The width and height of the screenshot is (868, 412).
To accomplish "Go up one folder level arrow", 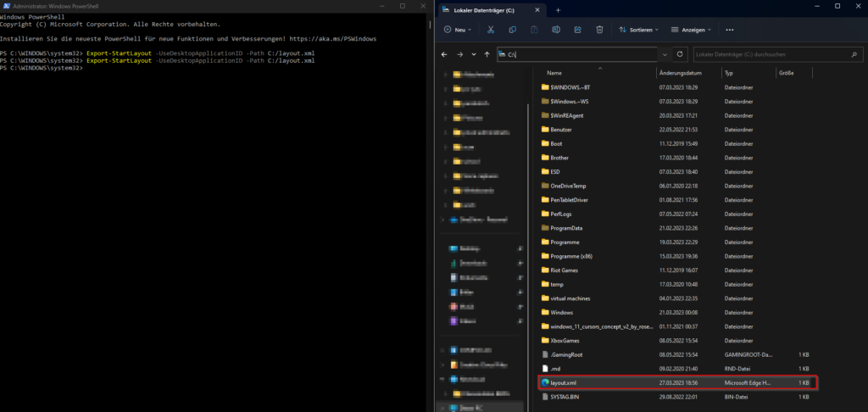I will click(x=487, y=54).
